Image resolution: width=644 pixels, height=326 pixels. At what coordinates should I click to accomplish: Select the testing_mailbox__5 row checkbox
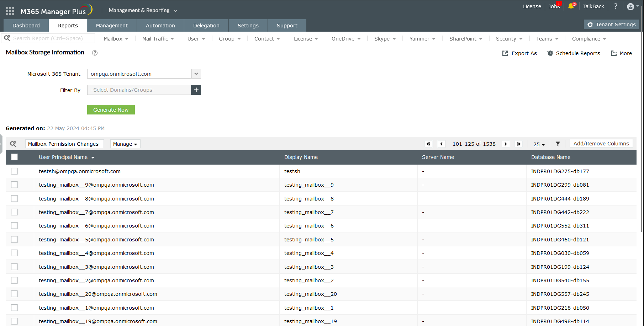[14, 240]
